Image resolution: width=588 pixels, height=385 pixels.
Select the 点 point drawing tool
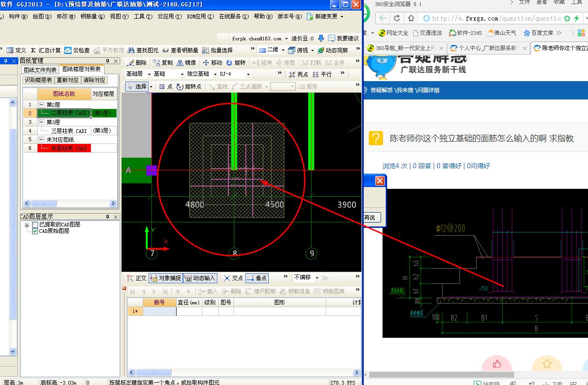tap(166, 87)
